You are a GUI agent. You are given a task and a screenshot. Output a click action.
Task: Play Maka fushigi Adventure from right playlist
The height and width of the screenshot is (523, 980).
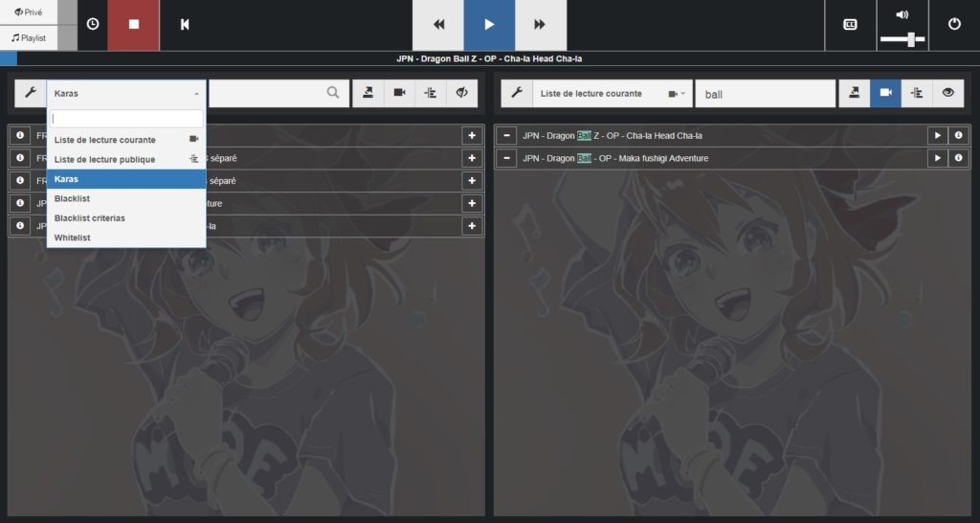pyautogui.click(x=938, y=158)
